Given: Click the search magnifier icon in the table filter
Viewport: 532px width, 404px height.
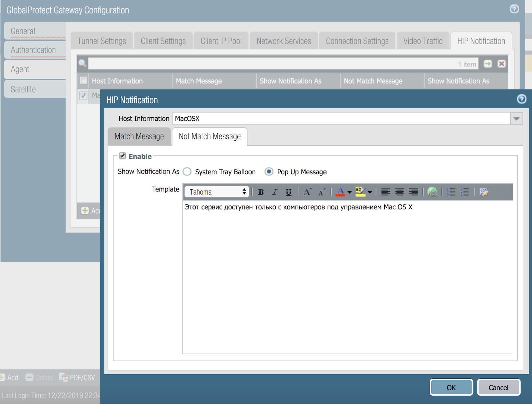Looking at the screenshot, I should click(x=82, y=63).
